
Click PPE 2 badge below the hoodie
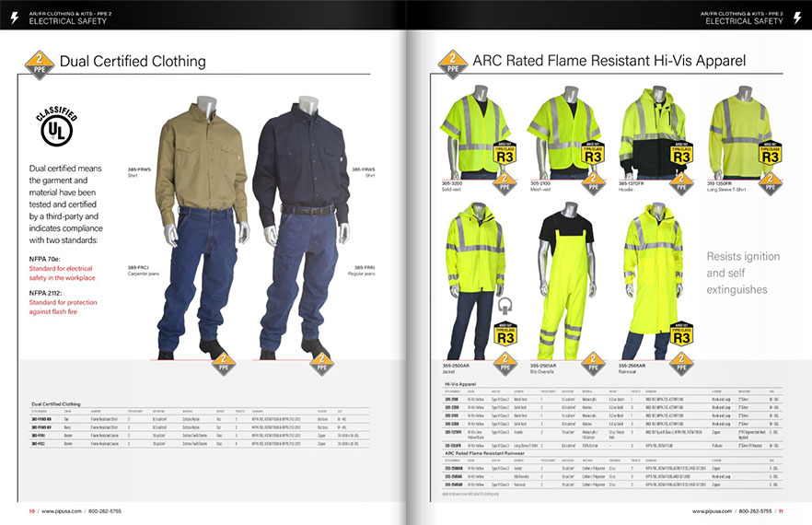coord(681,182)
